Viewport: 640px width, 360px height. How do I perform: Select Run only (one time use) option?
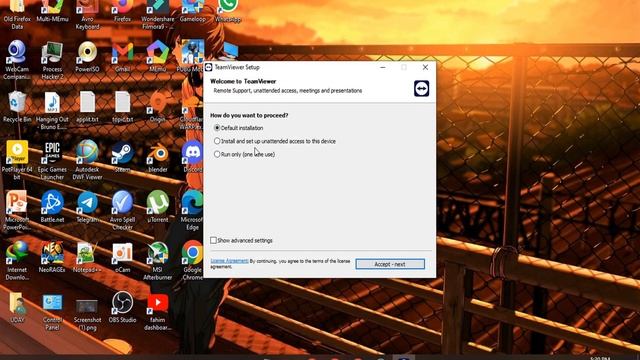217,154
